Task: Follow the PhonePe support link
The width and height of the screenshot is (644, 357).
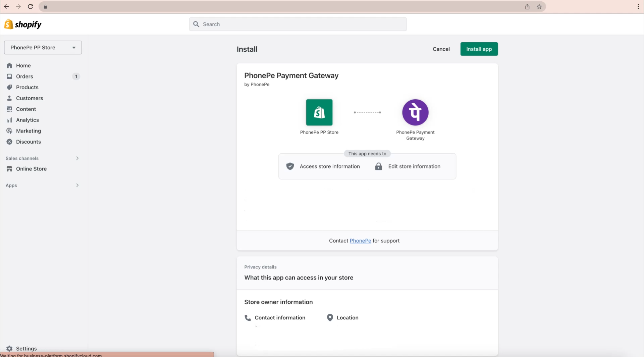Action: (360, 241)
